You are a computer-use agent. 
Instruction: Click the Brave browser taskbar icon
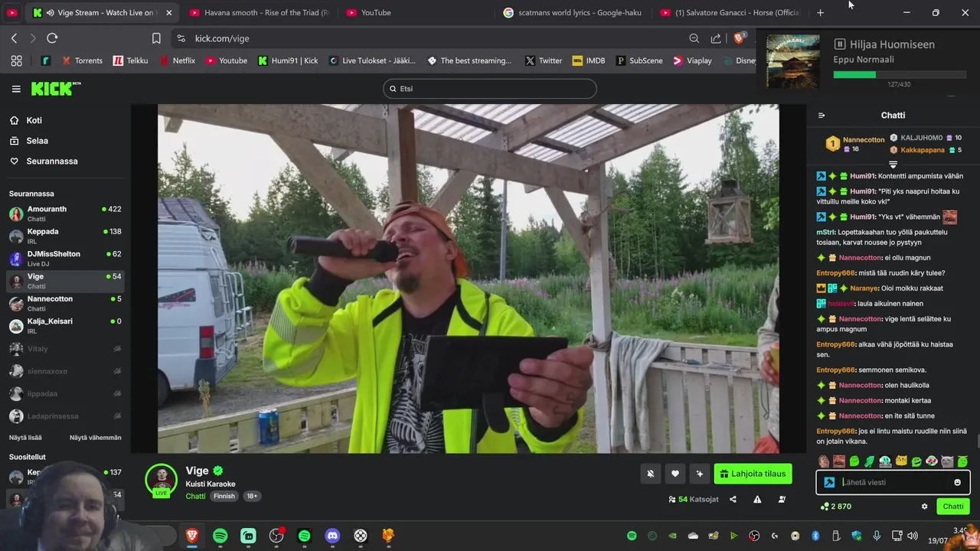click(x=192, y=536)
